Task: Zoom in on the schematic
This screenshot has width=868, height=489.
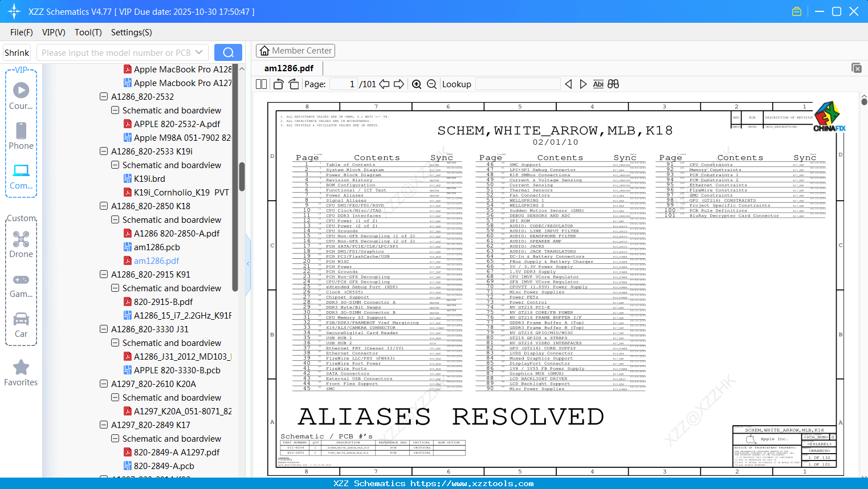Action: coord(417,84)
